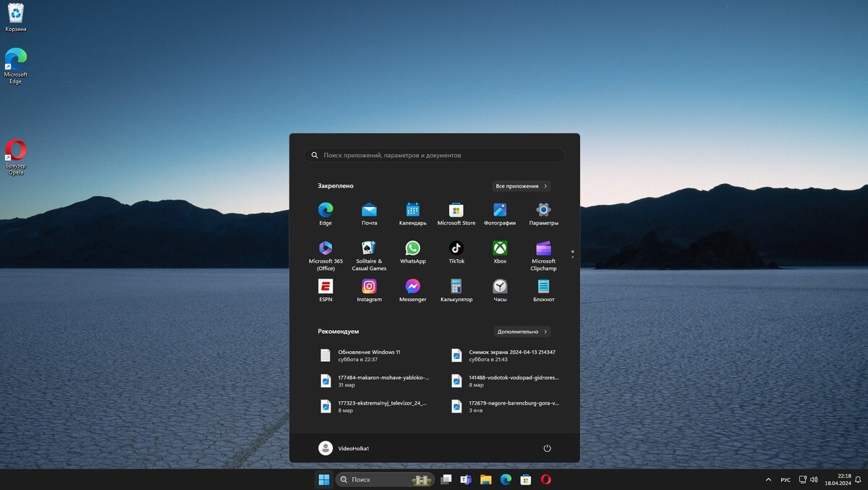Open the Почта mail app
The height and width of the screenshot is (490, 868).
(x=369, y=214)
